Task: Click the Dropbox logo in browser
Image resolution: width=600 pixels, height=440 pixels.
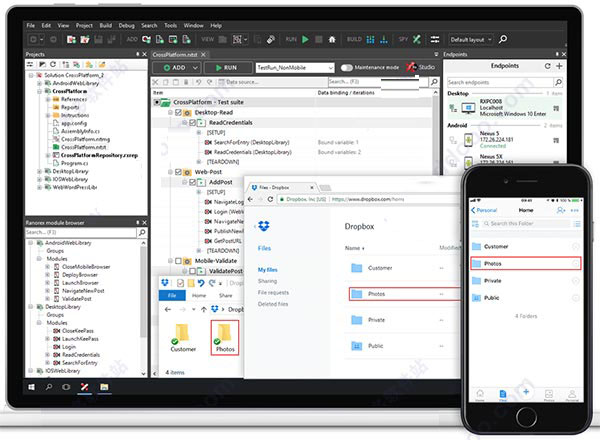Action: [x=264, y=226]
